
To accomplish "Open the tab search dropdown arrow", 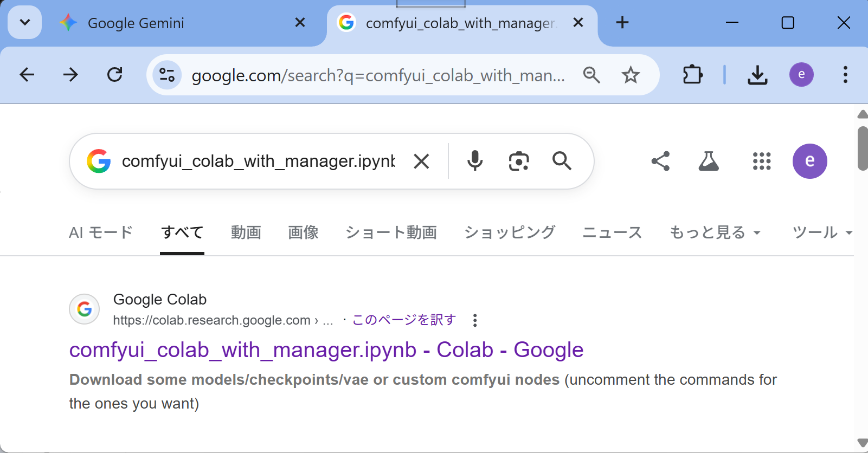I will pyautogui.click(x=25, y=23).
